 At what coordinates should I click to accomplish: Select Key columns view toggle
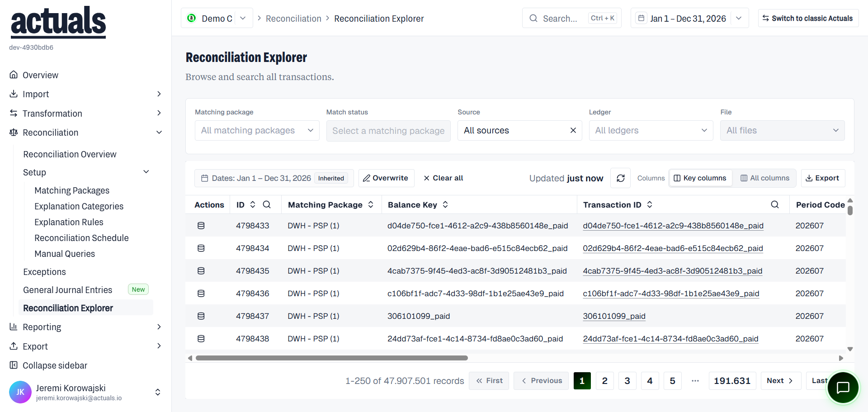click(700, 178)
